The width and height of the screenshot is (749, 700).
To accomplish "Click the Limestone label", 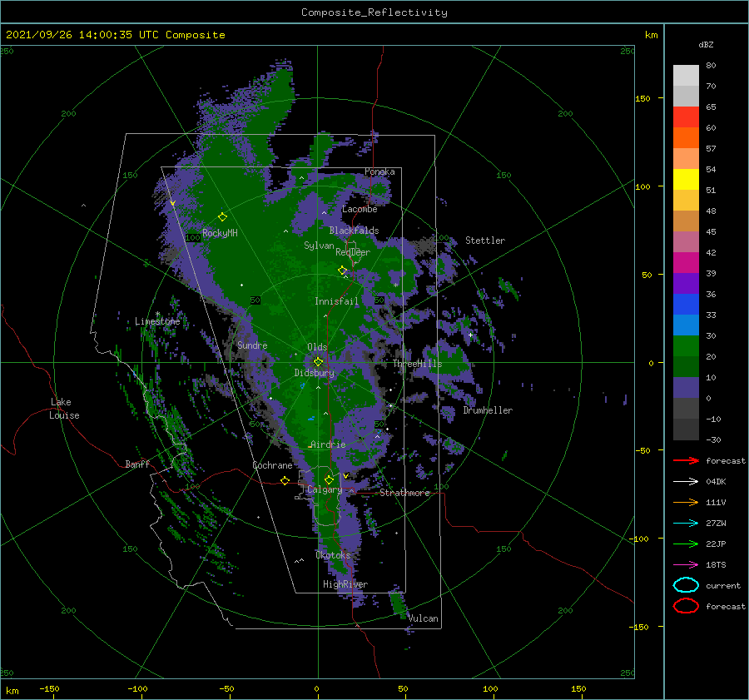I will point(157,321).
